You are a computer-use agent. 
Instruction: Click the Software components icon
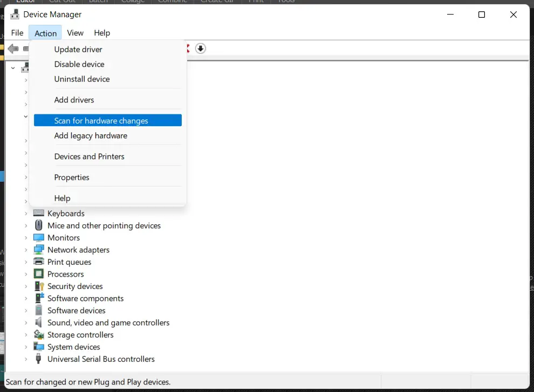(39, 298)
